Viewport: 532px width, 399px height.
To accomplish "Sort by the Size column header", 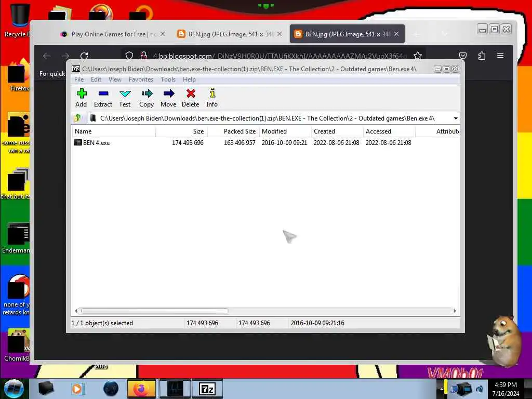I will coord(181,131).
